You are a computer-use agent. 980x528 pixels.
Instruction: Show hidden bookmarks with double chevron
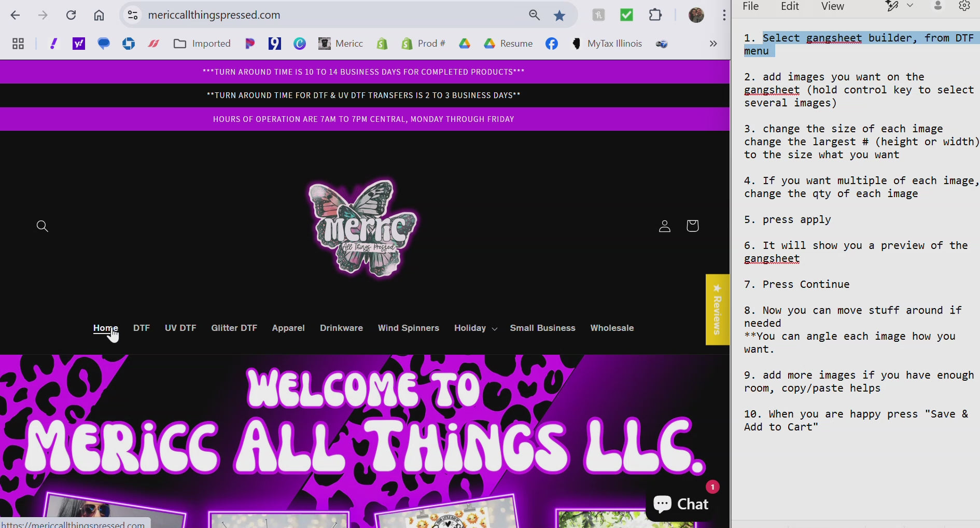[x=713, y=44]
